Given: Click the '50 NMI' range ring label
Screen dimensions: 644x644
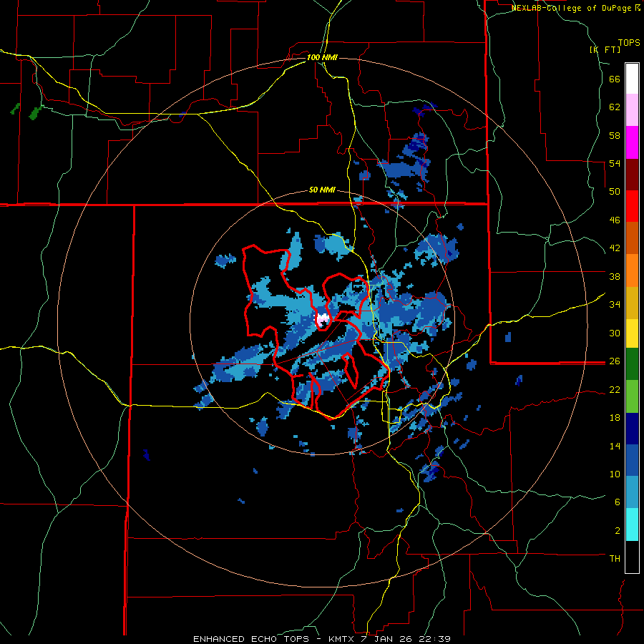Looking at the screenshot, I should 322,190.
